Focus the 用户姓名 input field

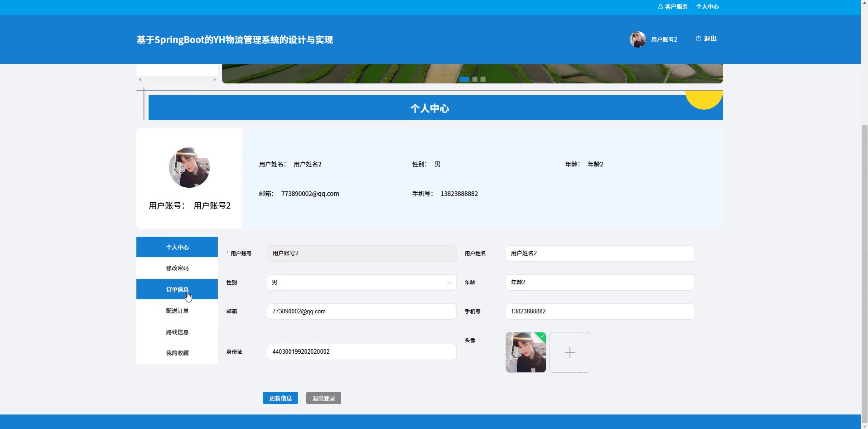[600, 253]
